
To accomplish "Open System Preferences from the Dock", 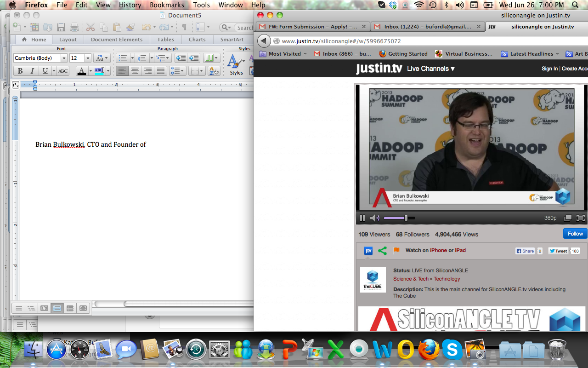I will click(x=219, y=350).
